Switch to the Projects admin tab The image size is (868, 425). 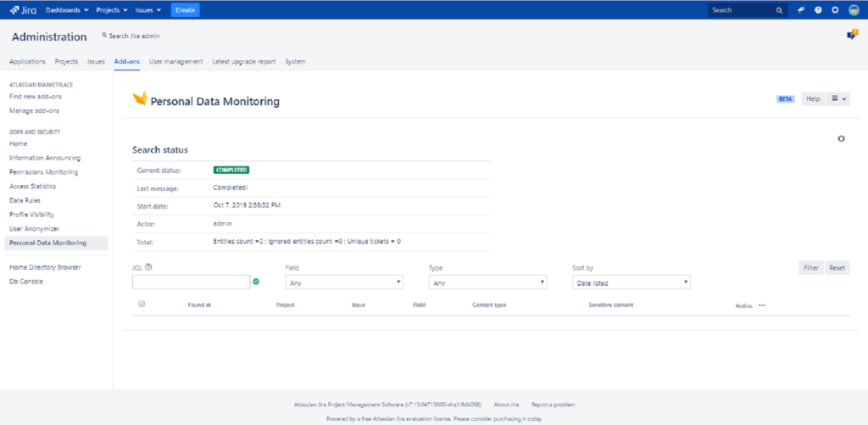click(x=66, y=62)
